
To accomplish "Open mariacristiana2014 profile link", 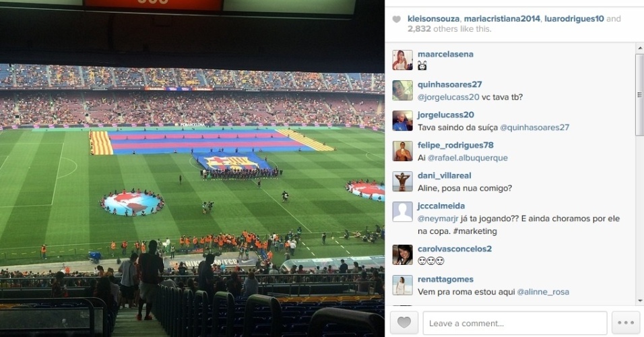I will 502,18.
